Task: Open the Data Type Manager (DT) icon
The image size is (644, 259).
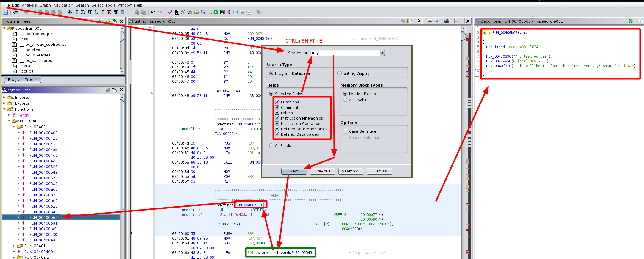Action: 196,12
